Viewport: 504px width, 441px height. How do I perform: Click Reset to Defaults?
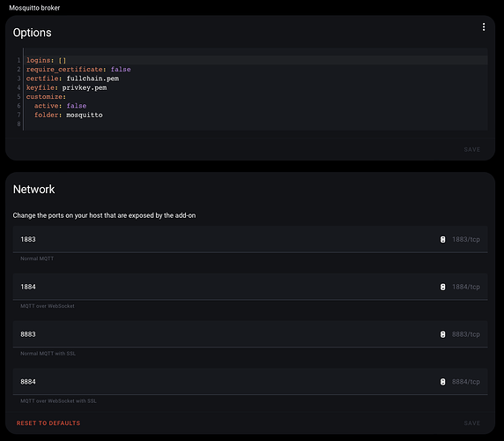(48, 423)
